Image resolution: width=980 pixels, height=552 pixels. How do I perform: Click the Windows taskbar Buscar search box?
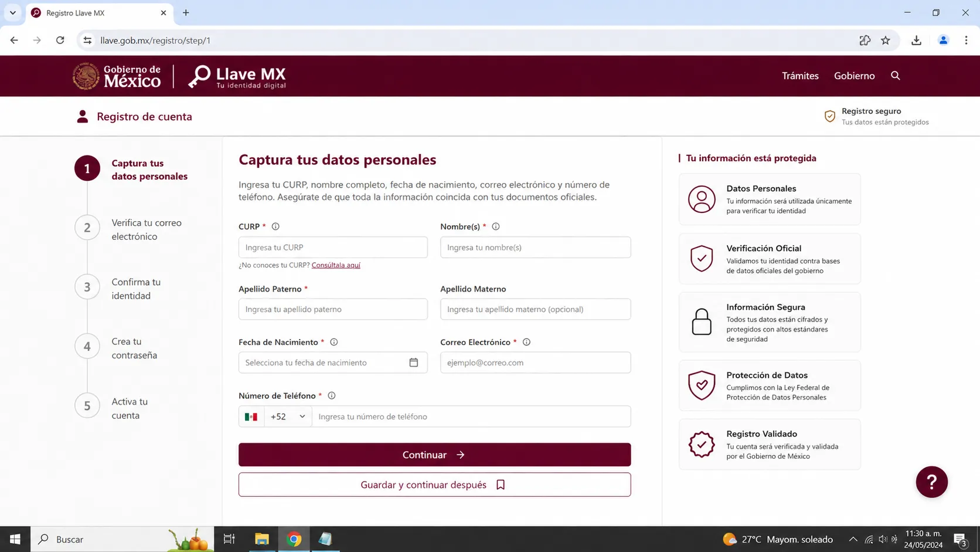tap(122, 539)
